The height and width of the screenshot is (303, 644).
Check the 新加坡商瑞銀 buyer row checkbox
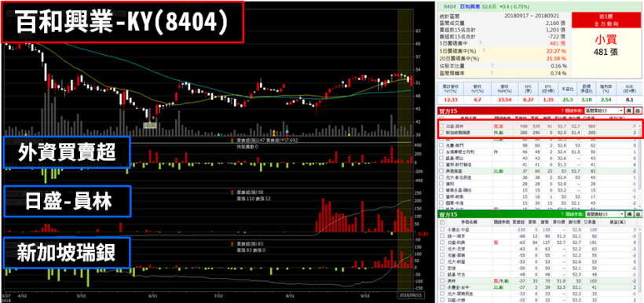[x=442, y=133]
